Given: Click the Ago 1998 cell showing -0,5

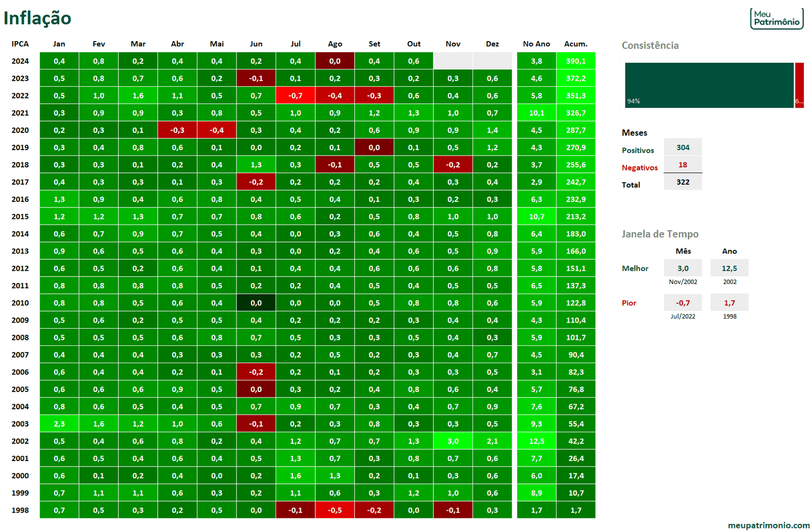Looking at the screenshot, I should coord(335,510).
